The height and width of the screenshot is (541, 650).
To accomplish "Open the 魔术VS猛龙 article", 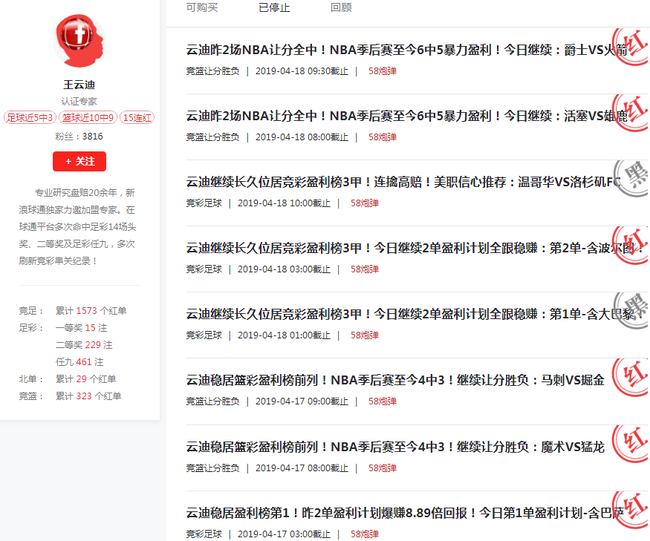I will tap(395, 447).
